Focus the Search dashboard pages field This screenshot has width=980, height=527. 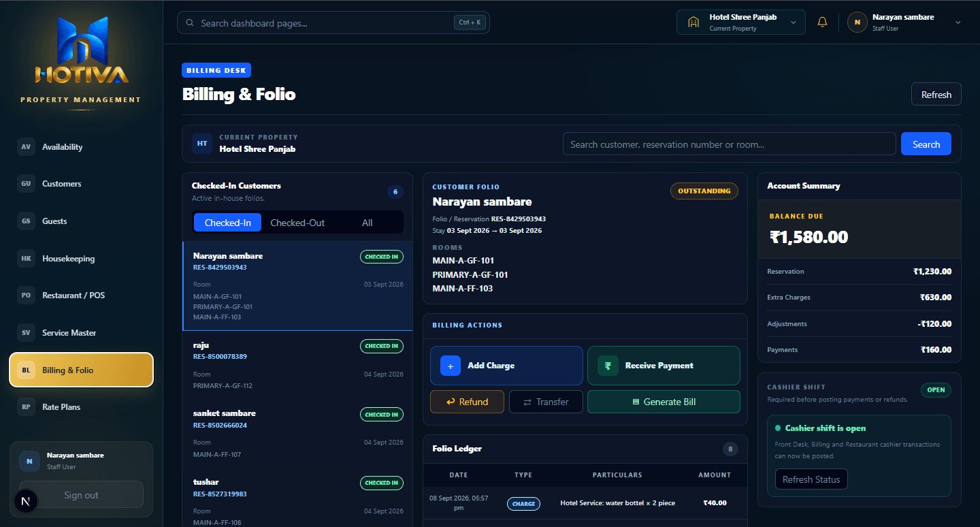pyautogui.click(x=333, y=22)
